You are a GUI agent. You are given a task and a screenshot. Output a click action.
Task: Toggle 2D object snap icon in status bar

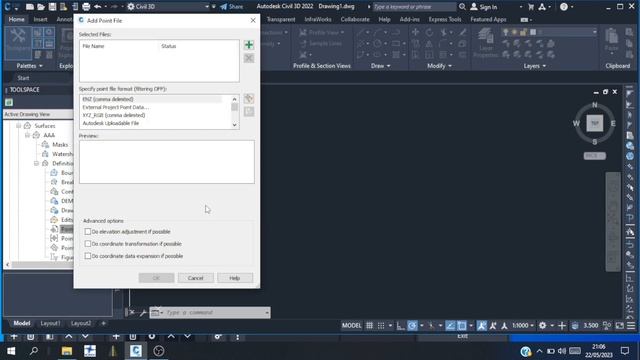click(462, 325)
